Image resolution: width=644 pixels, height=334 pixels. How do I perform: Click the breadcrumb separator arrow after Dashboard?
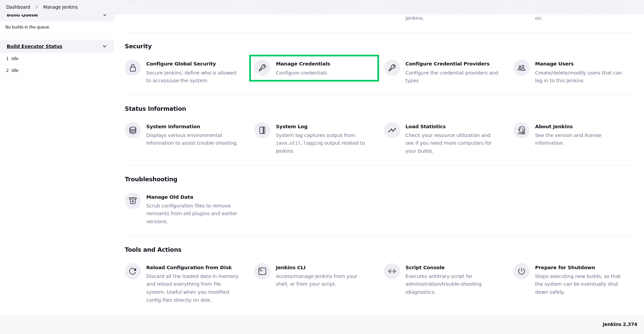37,7
